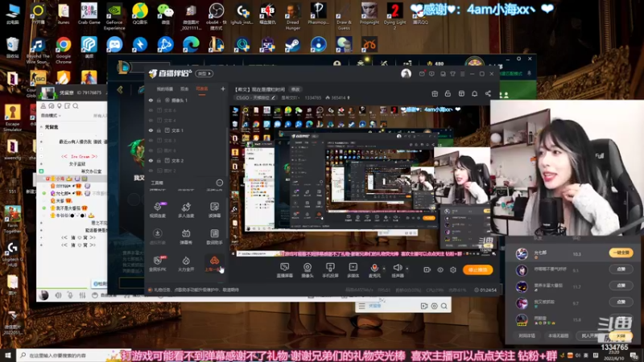This screenshot has height=362, width=644.
Task: Go back with League client arrow
Action: coord(120,89)
